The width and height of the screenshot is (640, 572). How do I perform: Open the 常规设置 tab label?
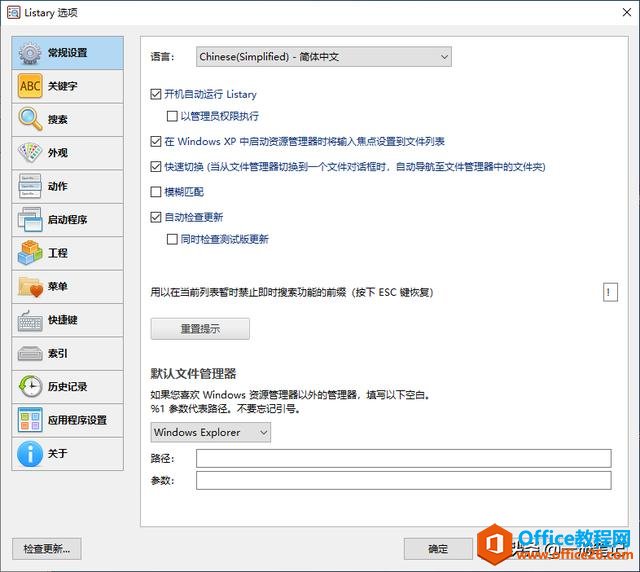68,53
